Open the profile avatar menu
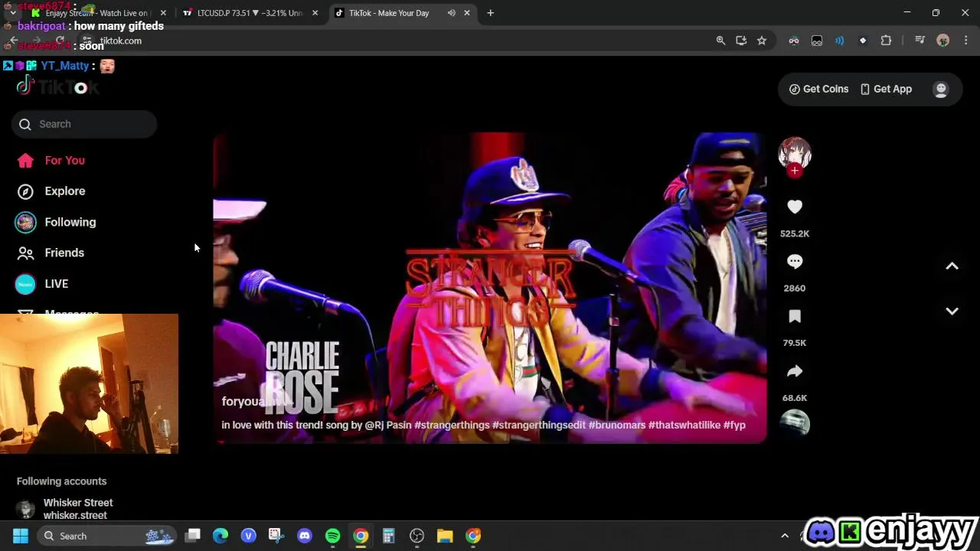 tap(941, 89)
